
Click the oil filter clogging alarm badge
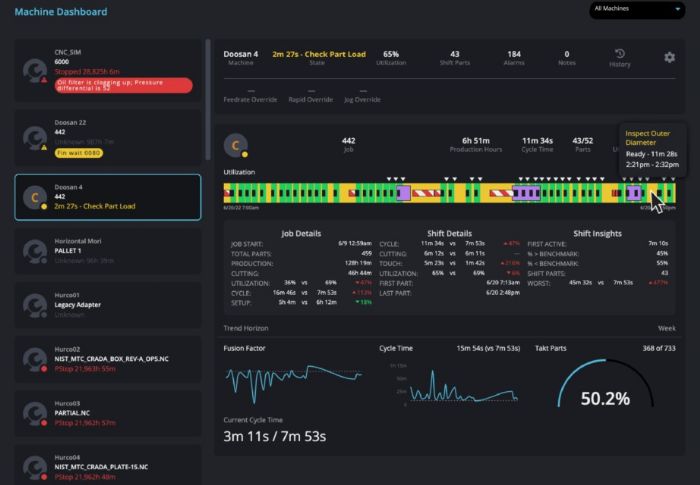pyautogui.click(x=124, y=85)
